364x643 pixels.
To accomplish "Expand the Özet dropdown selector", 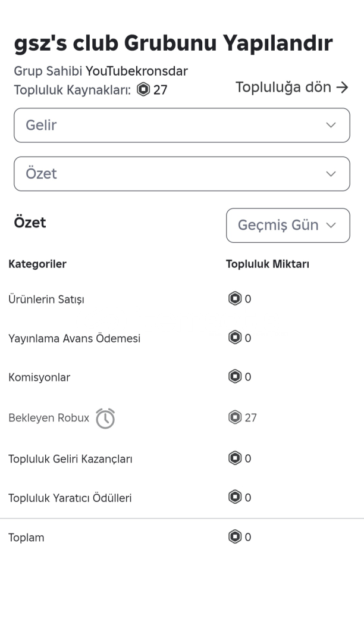I will pos(181,174).
